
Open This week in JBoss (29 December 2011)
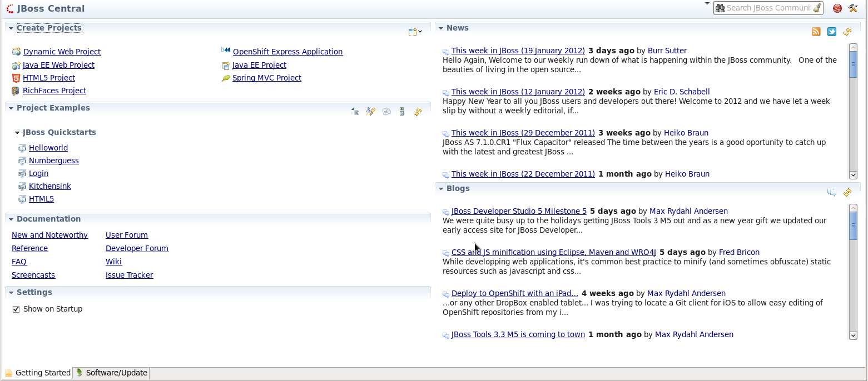[523, 133]
